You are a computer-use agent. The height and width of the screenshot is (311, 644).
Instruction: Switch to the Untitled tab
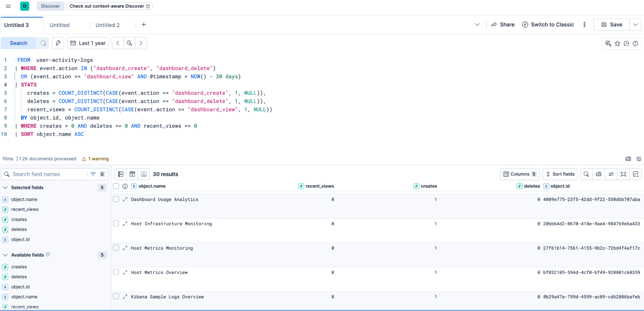click(60, 25)
